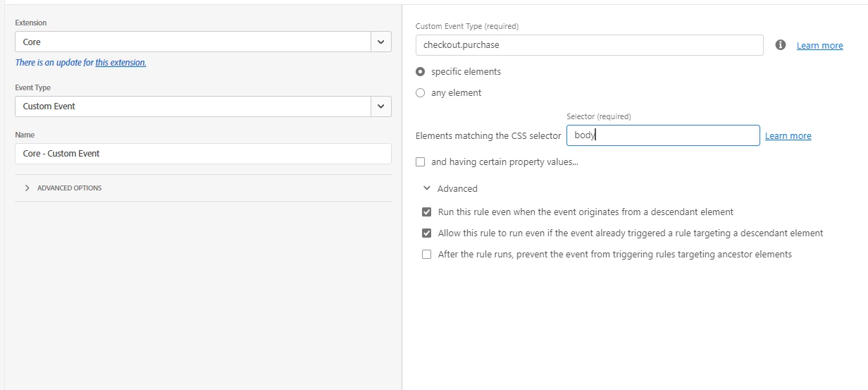Screen dimensions: 868x390
Task: Uncheck allow rule to run if already triggered
Action: click(426, 233)
